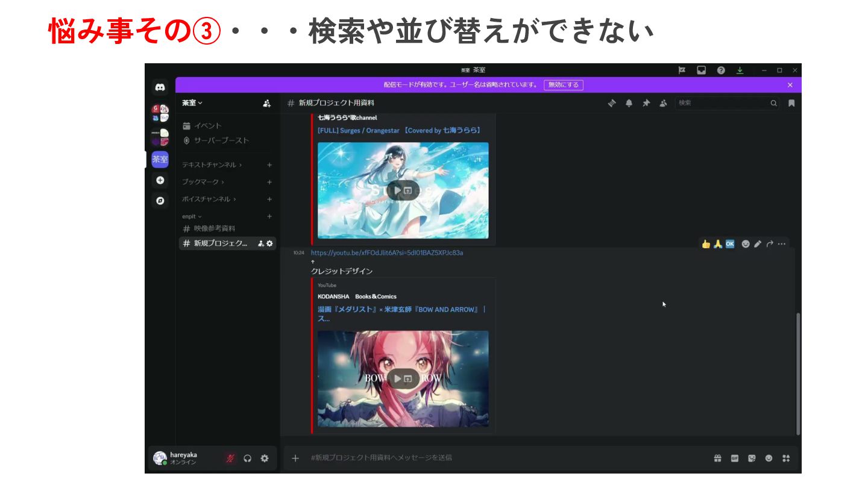
Task: Open the apps launcher icon in message bar
Action: pyautogui.click(x=786, y=458)
